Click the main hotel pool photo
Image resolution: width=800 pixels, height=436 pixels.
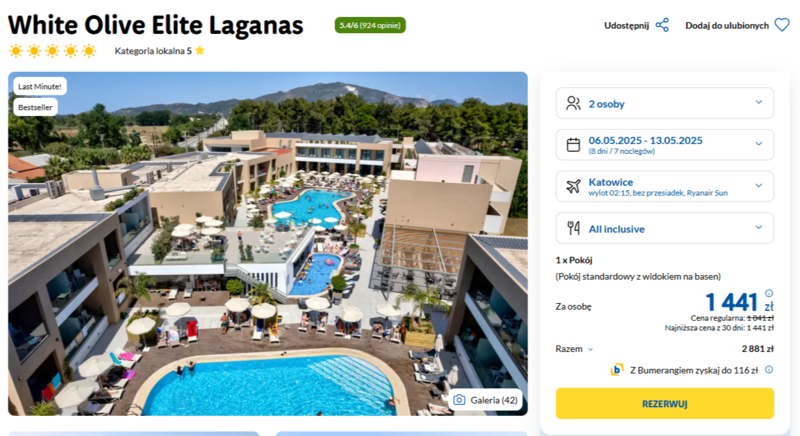[268, 244]
